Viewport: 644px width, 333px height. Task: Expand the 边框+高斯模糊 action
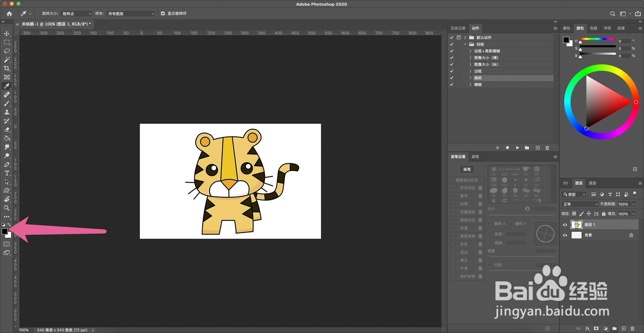pos(470,51)
